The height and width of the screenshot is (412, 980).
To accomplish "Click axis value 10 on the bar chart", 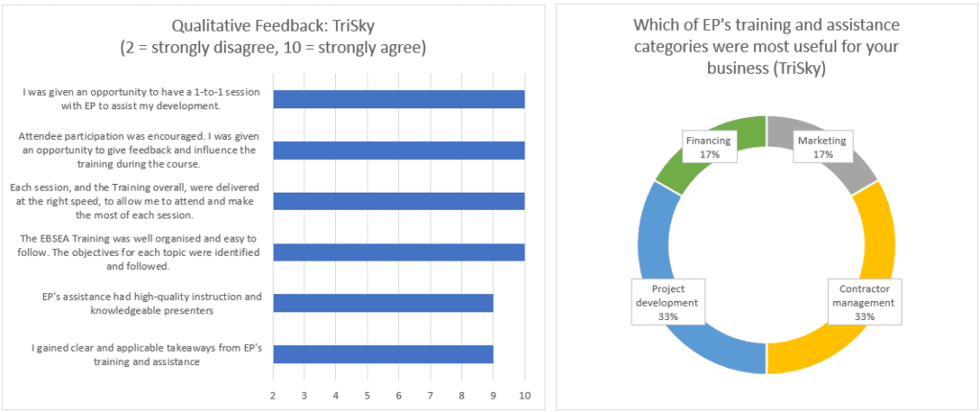I will (x=524, y=395).
